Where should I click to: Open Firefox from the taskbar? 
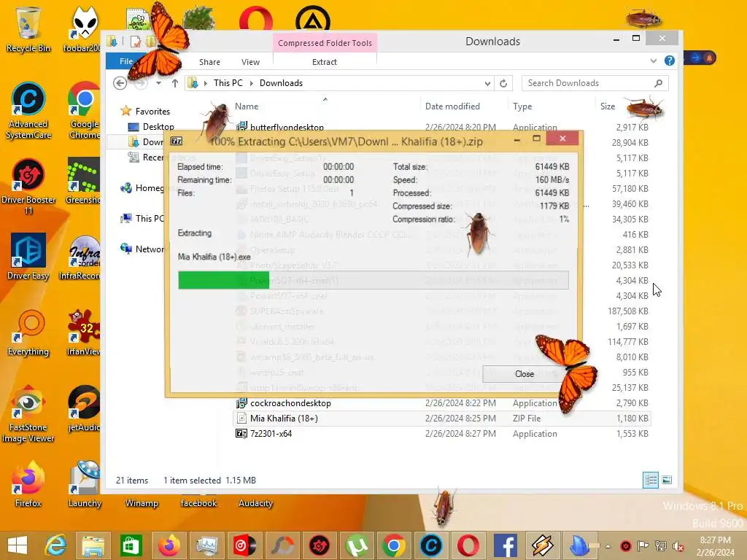(x=169, y=545)
